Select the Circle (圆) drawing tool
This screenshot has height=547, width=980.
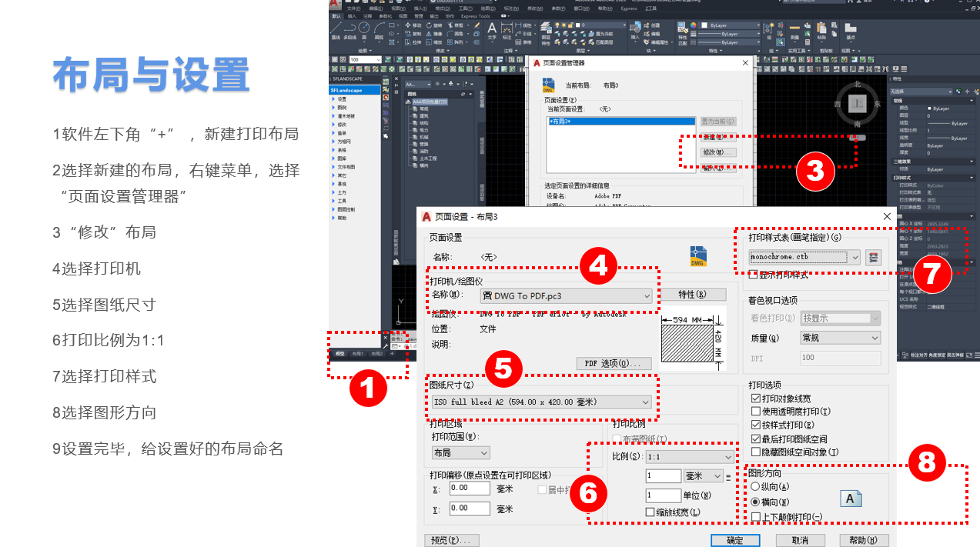(x=364, y=28)
